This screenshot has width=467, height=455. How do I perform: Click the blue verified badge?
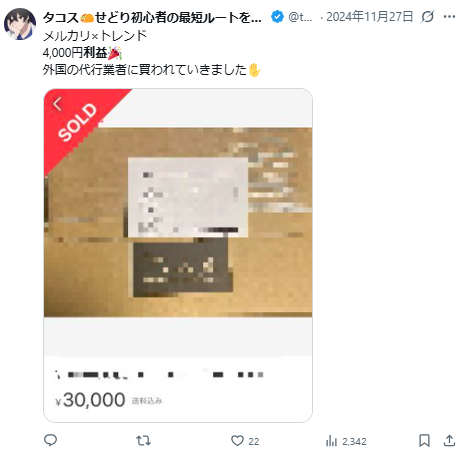(277, 16)
